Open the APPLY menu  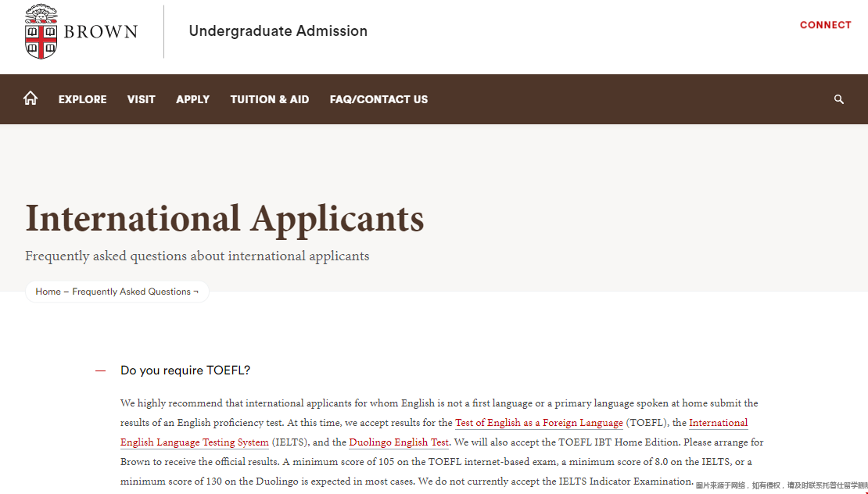coord(192,99)
